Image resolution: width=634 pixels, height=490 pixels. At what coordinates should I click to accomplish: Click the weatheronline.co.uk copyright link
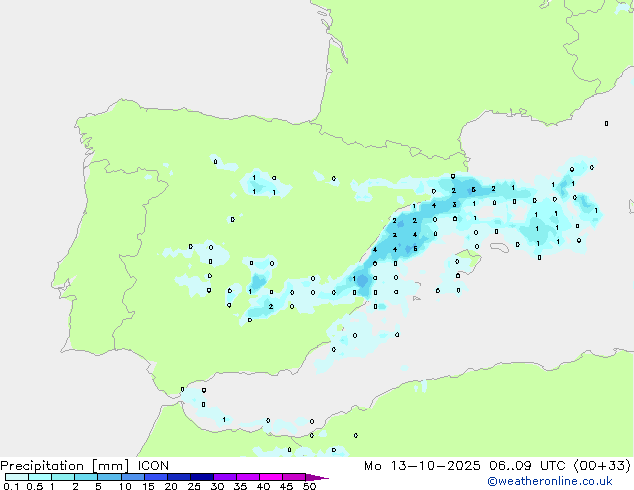pyautogui.click(x=549, y=481)
